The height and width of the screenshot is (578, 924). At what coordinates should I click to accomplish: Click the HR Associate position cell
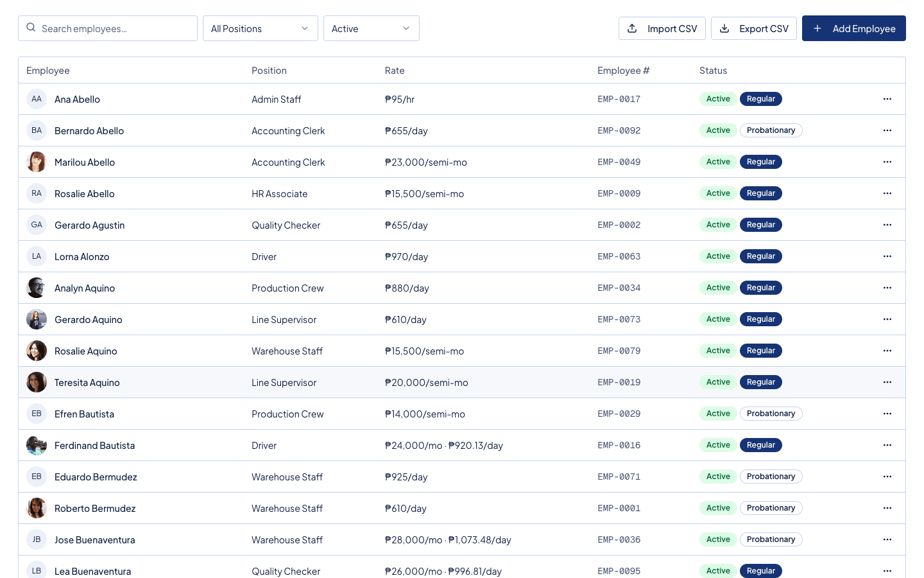coord(280,194)
